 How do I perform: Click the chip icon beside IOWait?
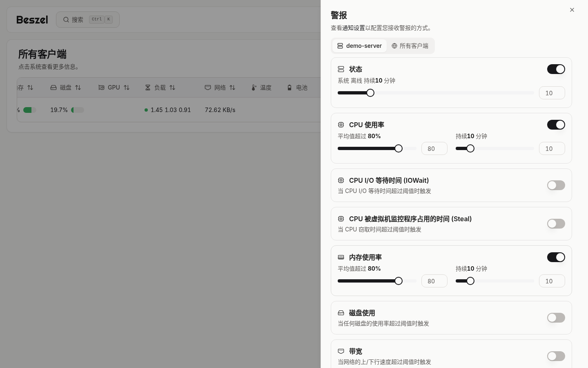(x=341, y=180)
